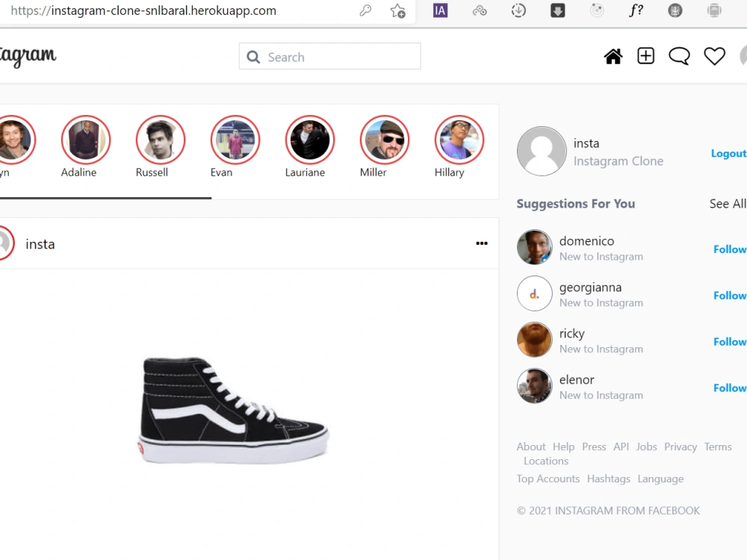
Task: Click the georgianna username
Action: pos(590,287)
